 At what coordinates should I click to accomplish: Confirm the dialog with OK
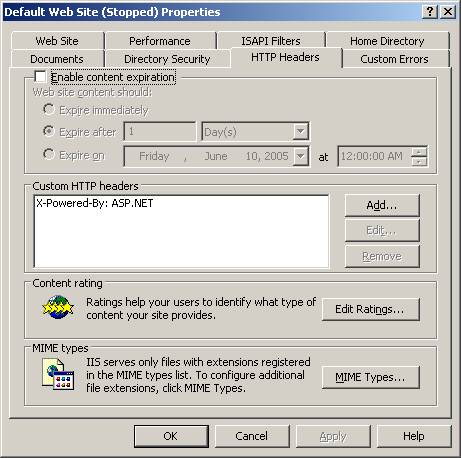point(171,436)
